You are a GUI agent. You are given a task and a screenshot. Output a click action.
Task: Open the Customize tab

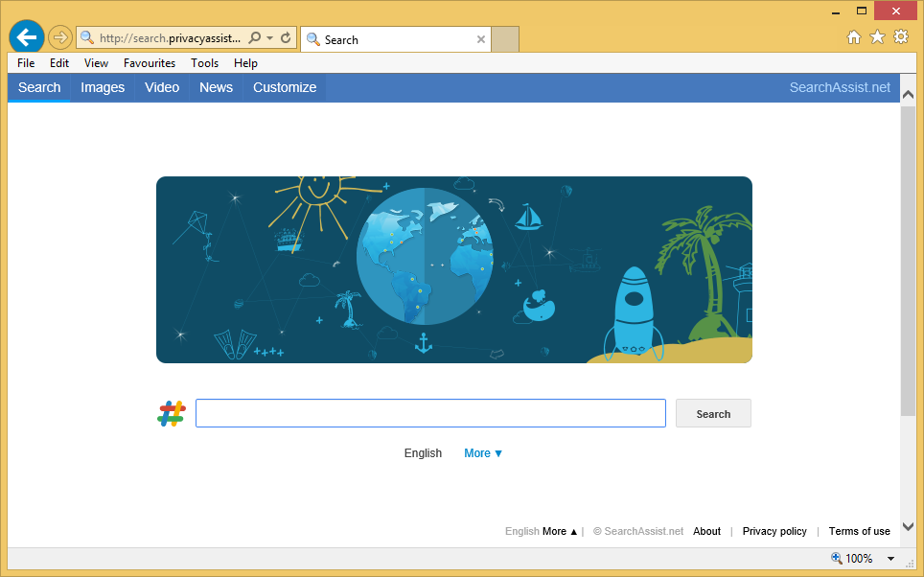285,87
